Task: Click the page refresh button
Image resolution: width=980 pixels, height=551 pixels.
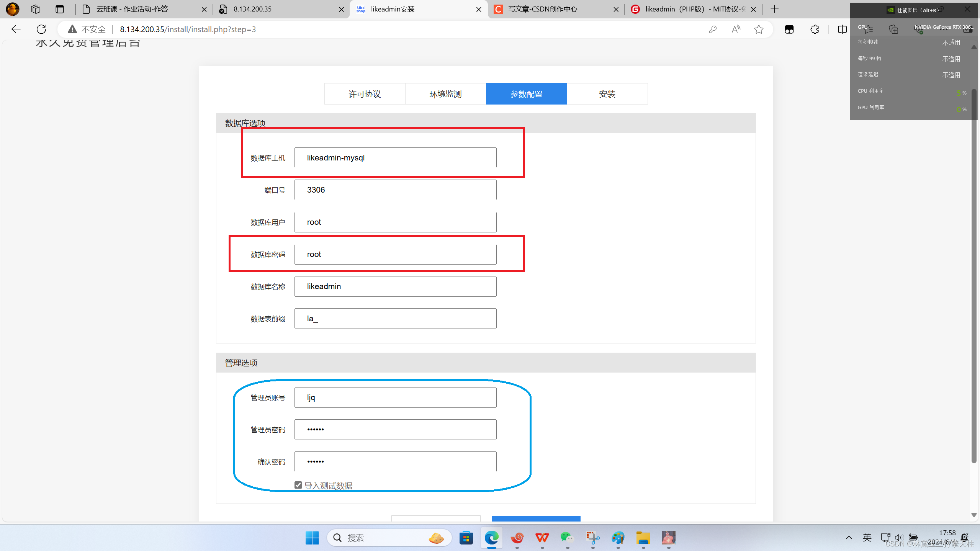Action: pos(41,29)
